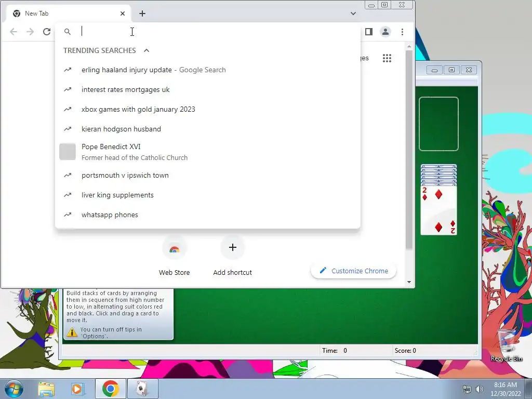This screenshot has width=532, height=399.
Task: Choose erling haaland injury update suggestion
Action: tap(208, 70)
